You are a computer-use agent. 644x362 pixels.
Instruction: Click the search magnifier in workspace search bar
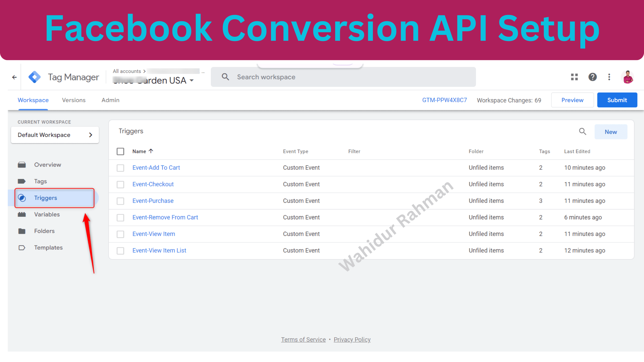click(x=225, y=77)
